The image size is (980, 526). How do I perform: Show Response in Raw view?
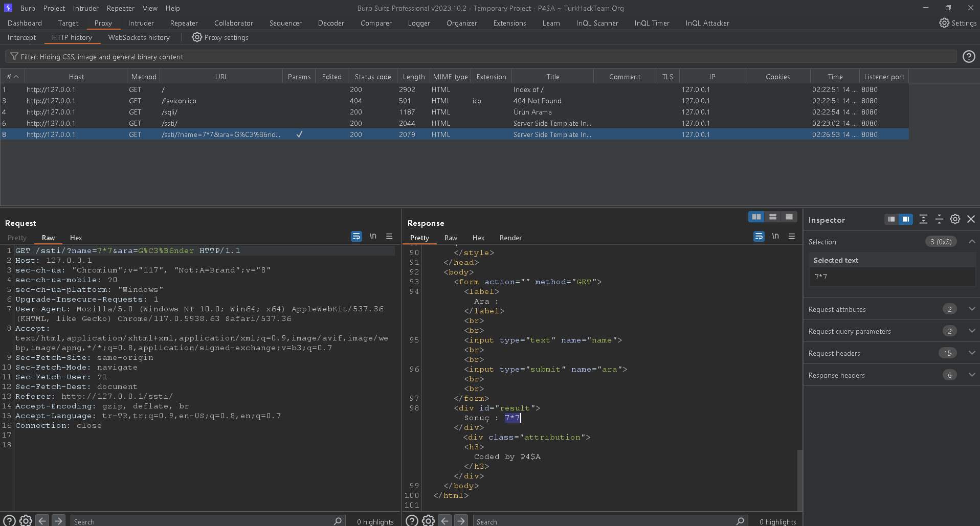(451, 238)
